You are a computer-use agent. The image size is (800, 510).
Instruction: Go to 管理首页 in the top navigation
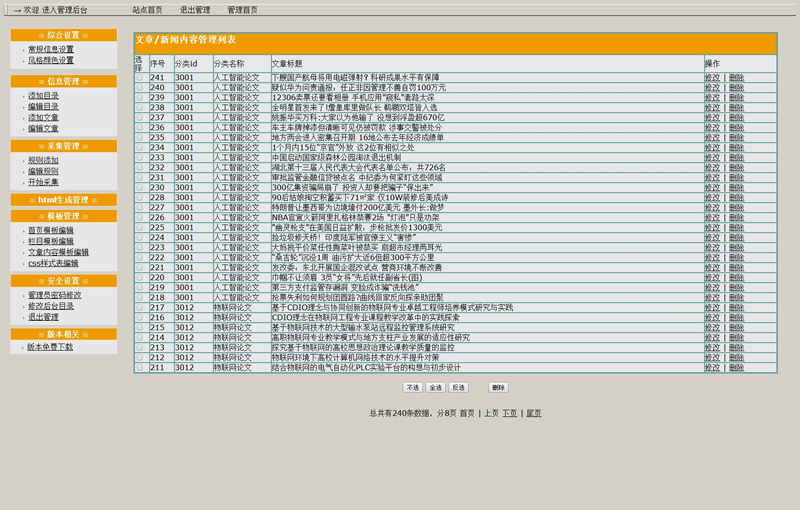(242, 9)
